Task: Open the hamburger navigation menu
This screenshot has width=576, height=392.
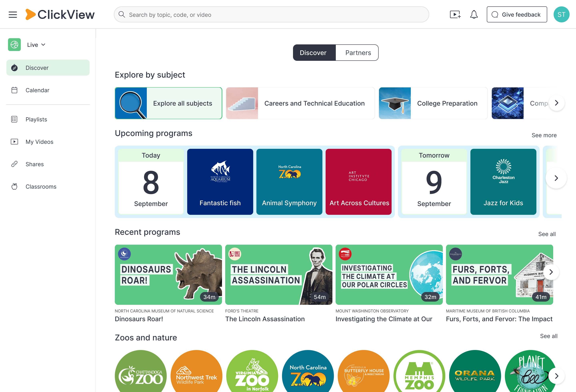Action: click(13, 15)
